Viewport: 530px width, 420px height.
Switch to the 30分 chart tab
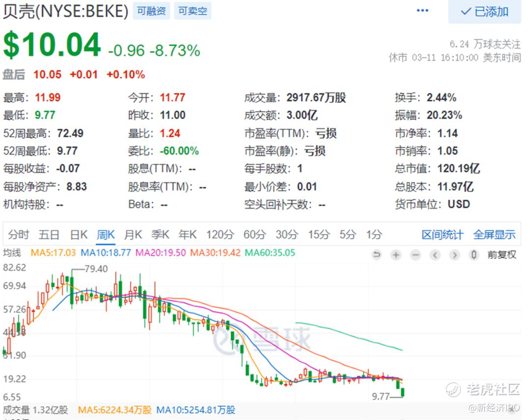click(x=287, y=235)
